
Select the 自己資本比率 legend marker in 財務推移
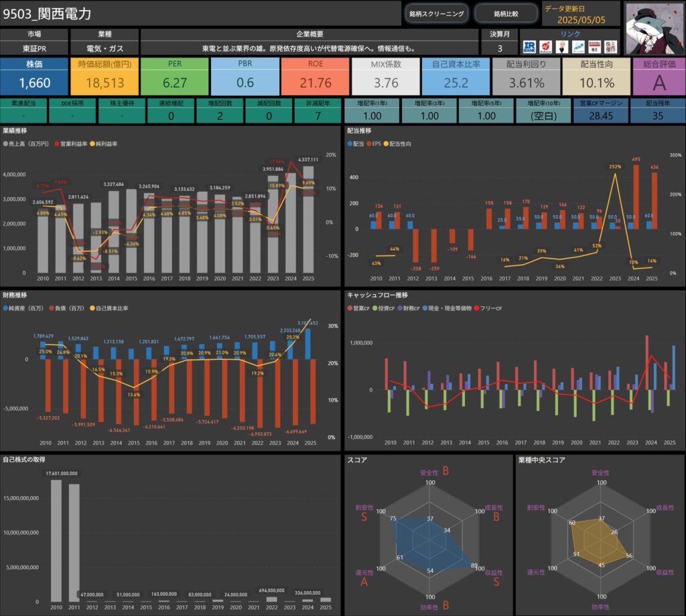click(92, 308)
